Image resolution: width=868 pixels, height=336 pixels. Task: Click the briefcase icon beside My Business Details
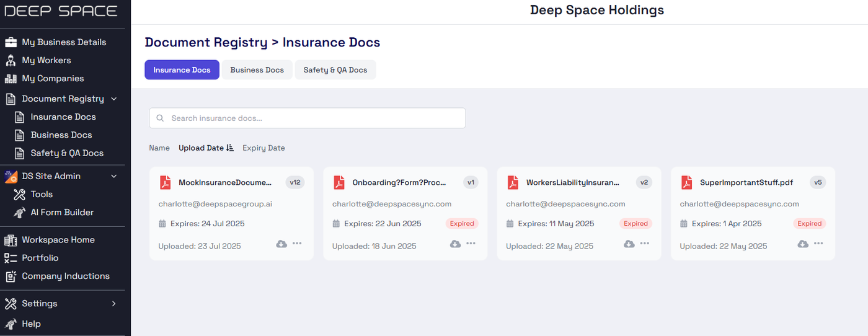[11, 42]
